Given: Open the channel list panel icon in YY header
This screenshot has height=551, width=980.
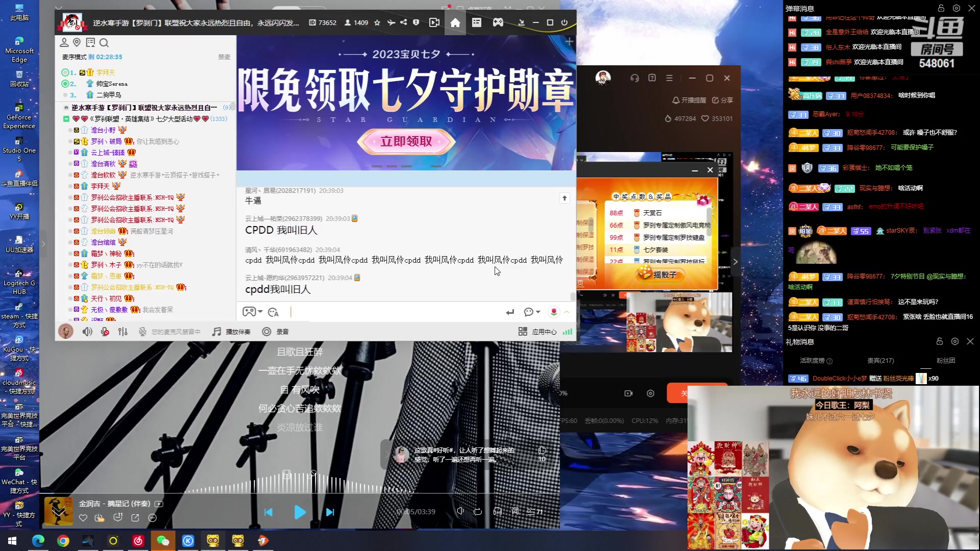Looking at the screenshot, I should tap(477, 22).
